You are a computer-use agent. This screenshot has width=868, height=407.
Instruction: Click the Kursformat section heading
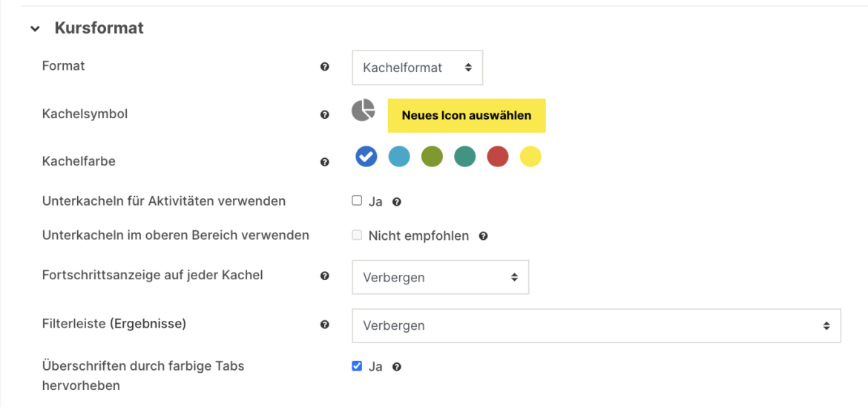tap(99, 28)
